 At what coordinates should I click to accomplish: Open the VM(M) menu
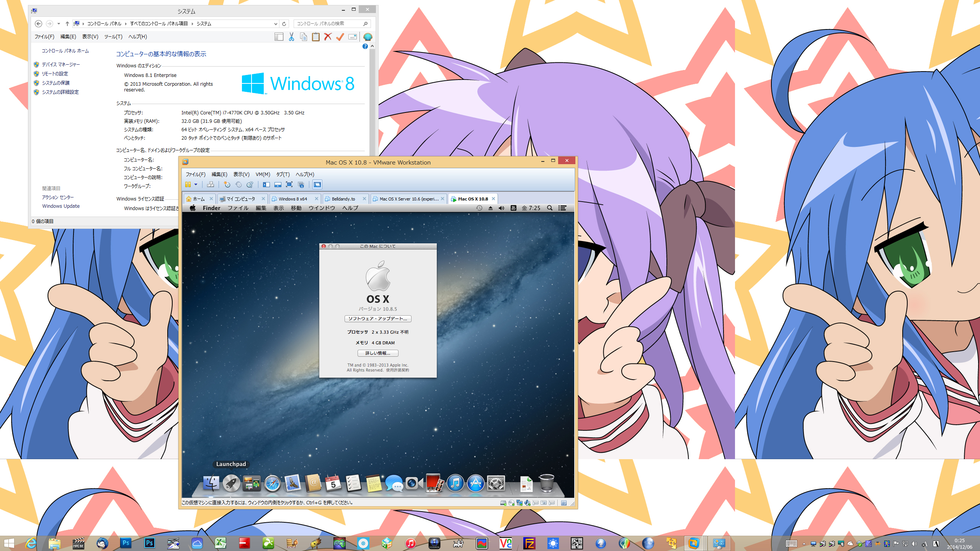263,174
